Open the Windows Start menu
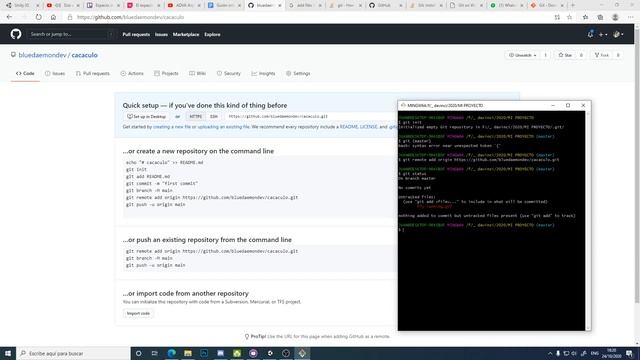The height and width of the screenshot is (360, 640). coord(8,353)
